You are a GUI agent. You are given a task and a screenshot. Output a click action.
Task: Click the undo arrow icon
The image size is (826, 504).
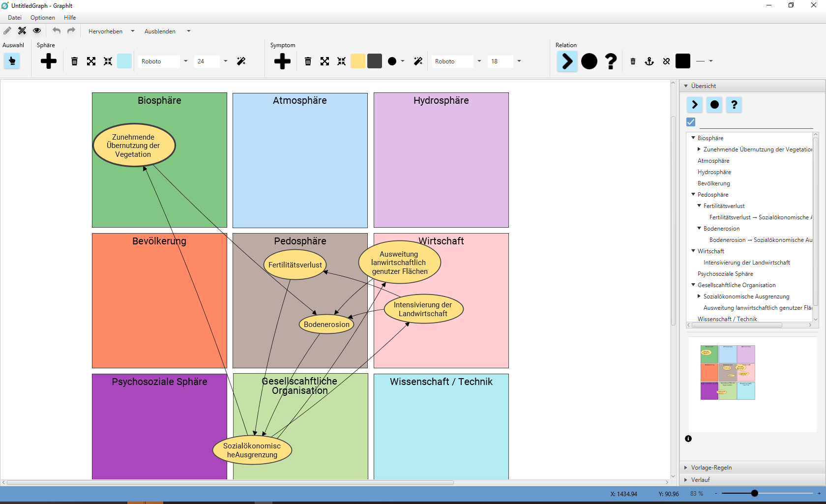(x=57, y=31)
